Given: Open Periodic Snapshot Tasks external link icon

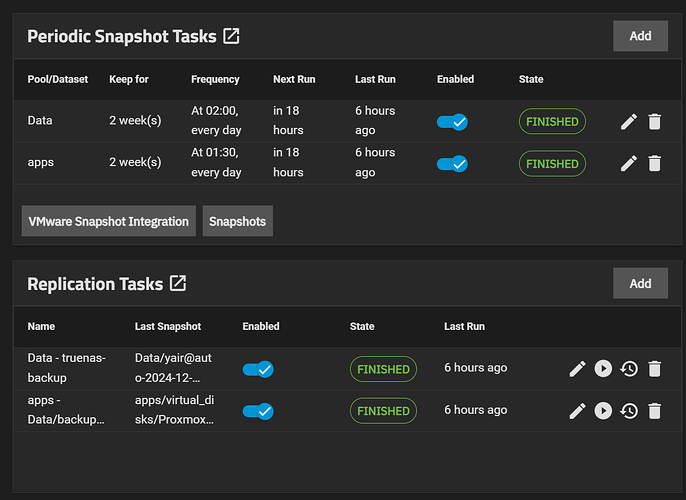Looking at the screenshot, I should 231,36.
